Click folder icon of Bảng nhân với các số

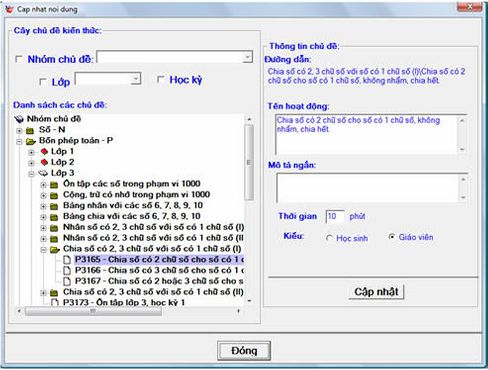[x=54, y=206]
